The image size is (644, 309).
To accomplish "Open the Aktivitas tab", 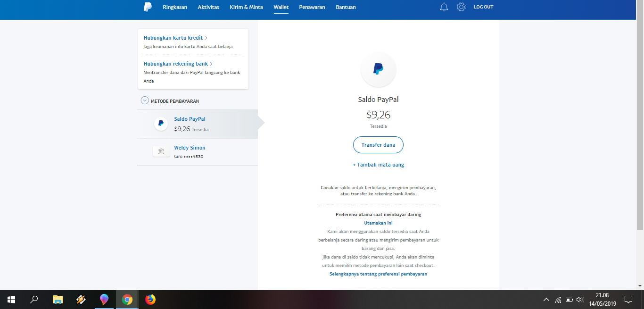I will [x=208, y=7].
